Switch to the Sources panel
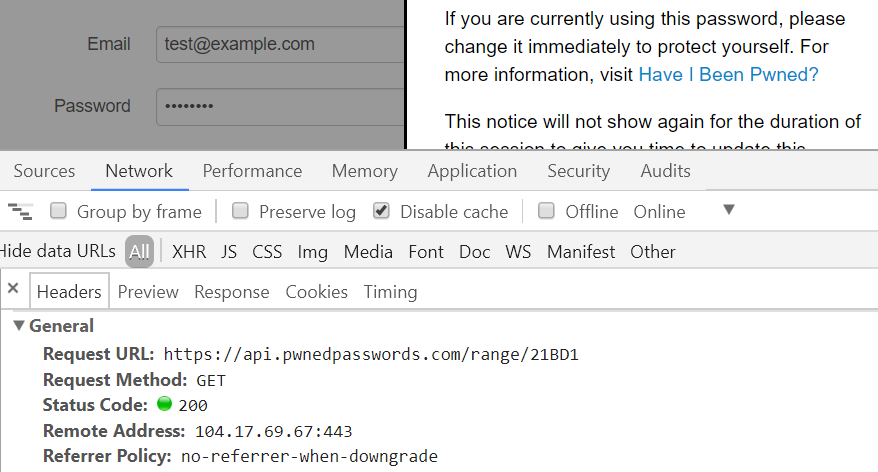Image resolution: width=878 pixels, height=472 pixels. click(x=44, y=171)
